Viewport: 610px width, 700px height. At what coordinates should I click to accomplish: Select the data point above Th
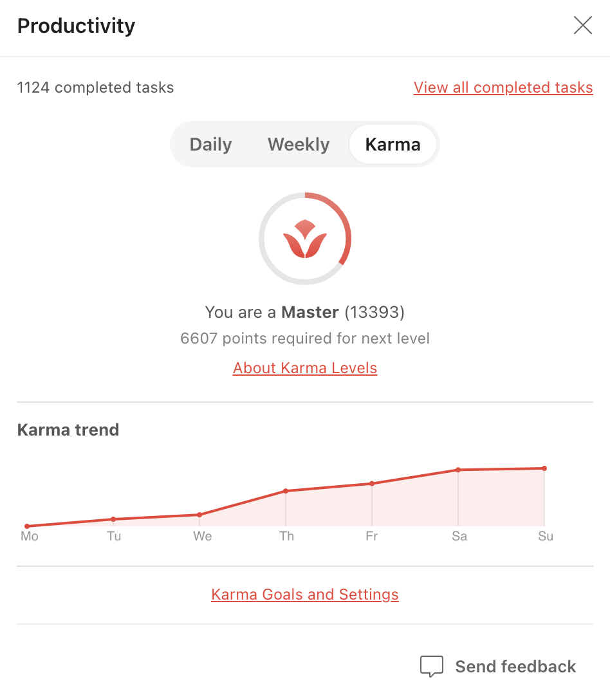286,491
